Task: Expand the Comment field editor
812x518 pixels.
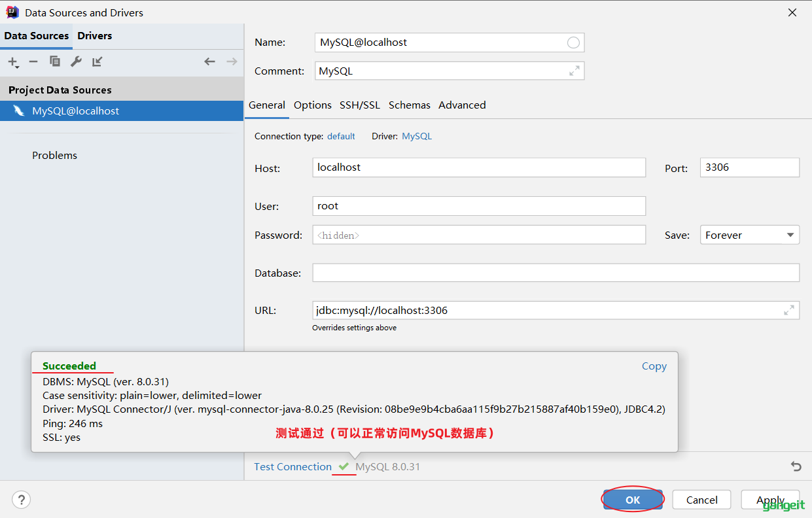Action: pyautogui.click(x=574, y=71)
